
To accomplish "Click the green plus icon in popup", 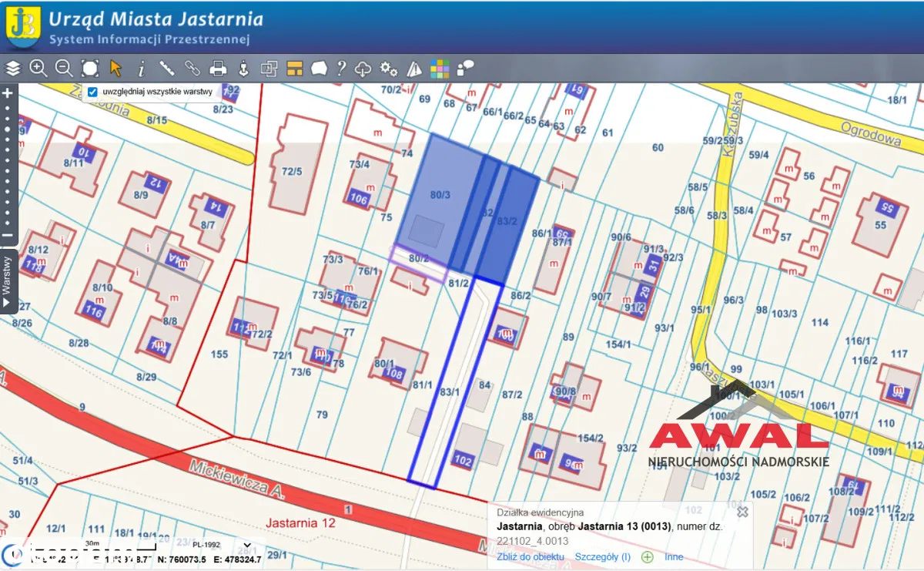I will click(x=647, y=557).
